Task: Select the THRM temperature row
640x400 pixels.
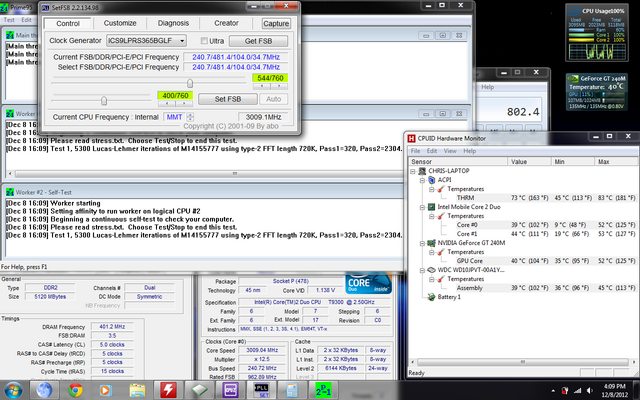Action: 524,198
